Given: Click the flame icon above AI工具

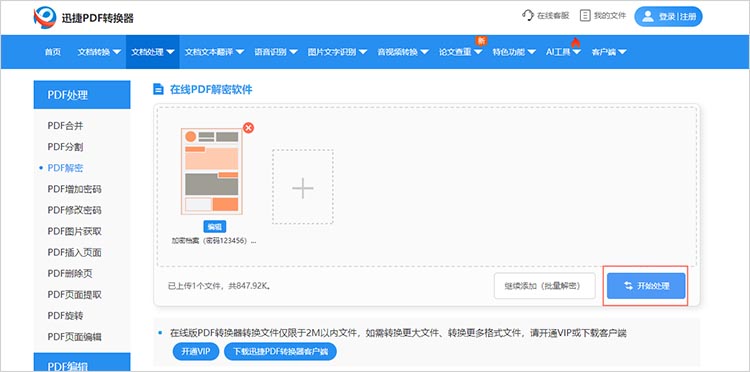Looking at the screenshot, I should click(x=575, y=42).
